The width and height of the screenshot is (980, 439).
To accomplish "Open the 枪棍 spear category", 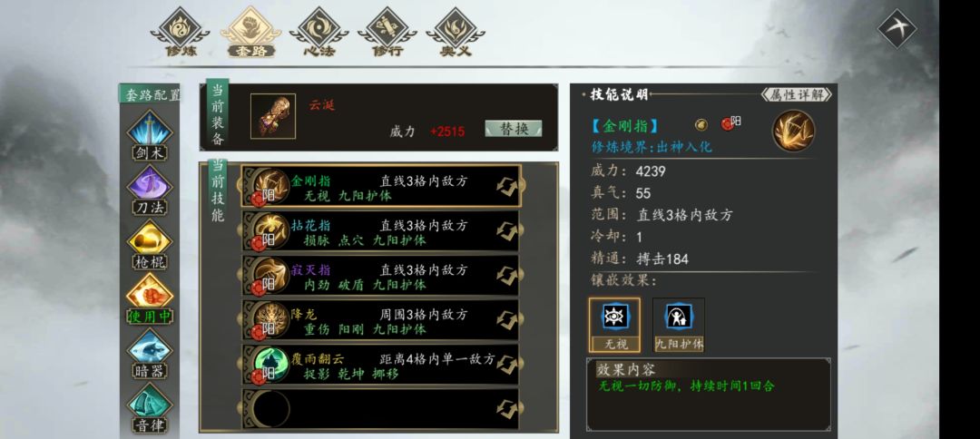I will click(150, 245).
